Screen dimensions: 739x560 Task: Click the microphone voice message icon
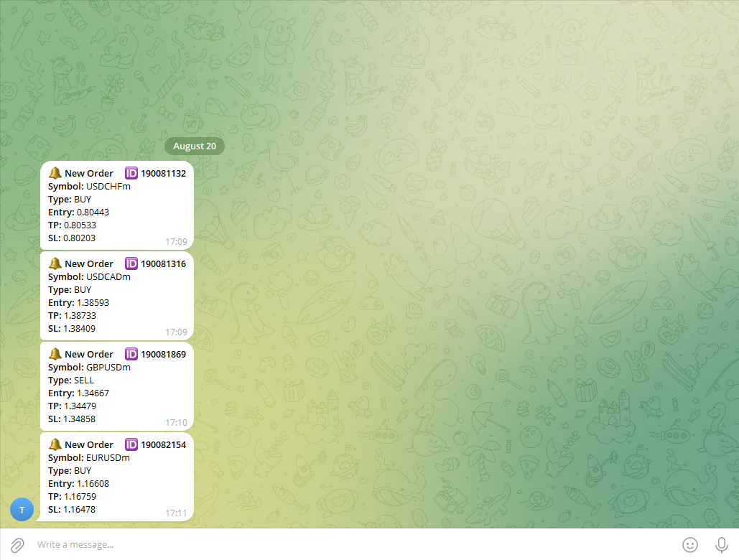pos(720,544)
